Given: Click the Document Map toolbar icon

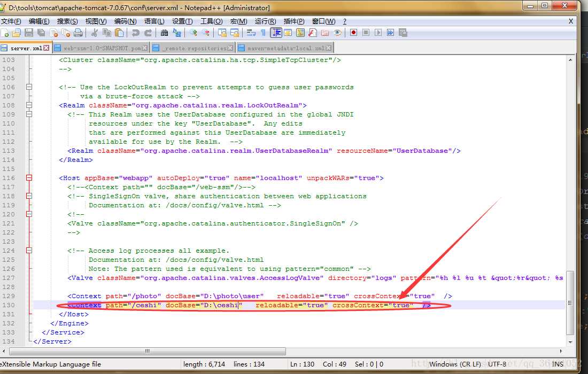Looking at the screenshot, I should (x=300, y=33).
